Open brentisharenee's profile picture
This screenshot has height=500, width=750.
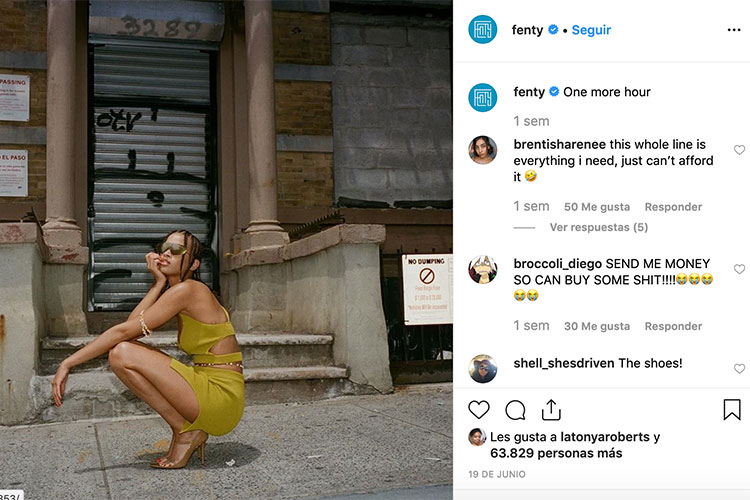(x=482, y=150)
